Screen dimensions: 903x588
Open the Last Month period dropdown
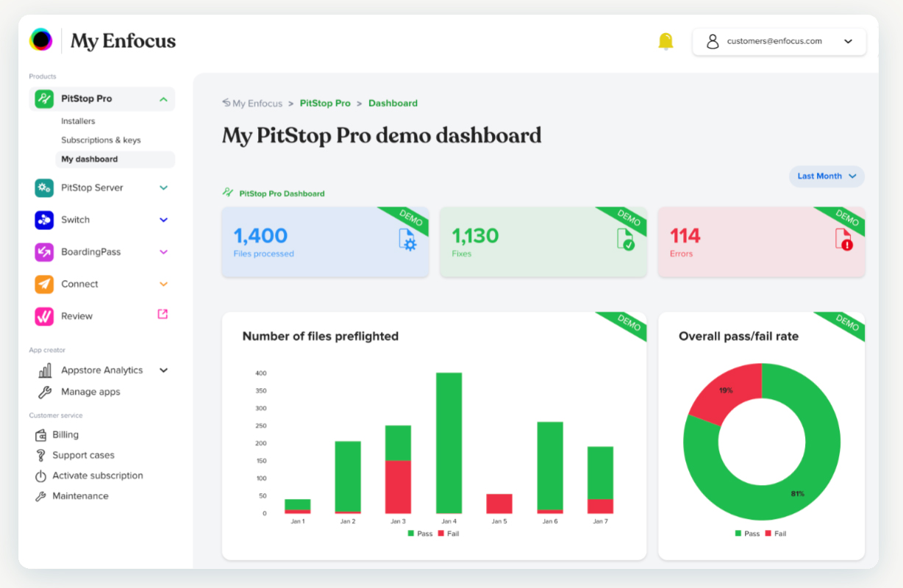827,176
